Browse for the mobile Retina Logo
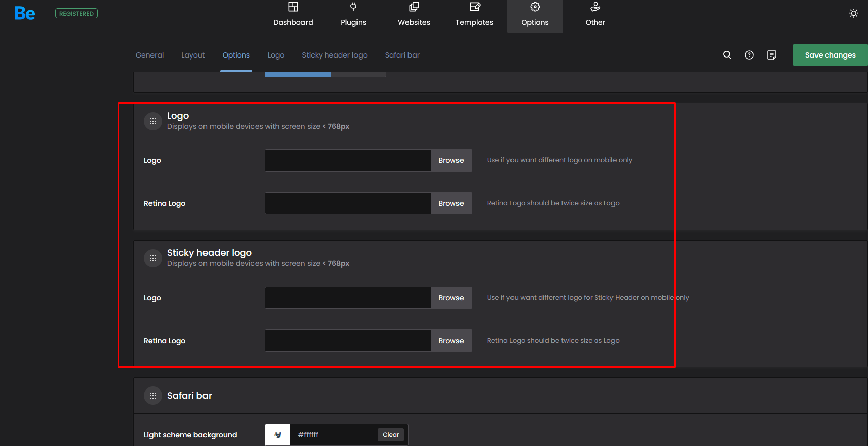868x446 pixels. 451,203
